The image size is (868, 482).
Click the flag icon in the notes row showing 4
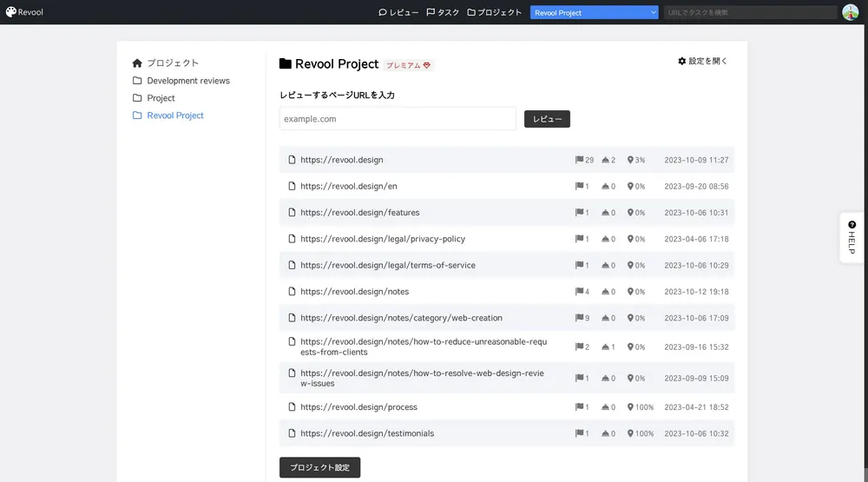pyautogui.click(x=579, y=292)
